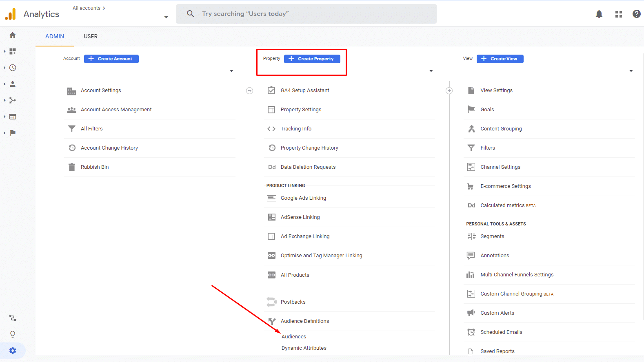The height and width of the screenshot is (362, 644).
Task: Click the Analytics search field
Action: coord(306,14)
